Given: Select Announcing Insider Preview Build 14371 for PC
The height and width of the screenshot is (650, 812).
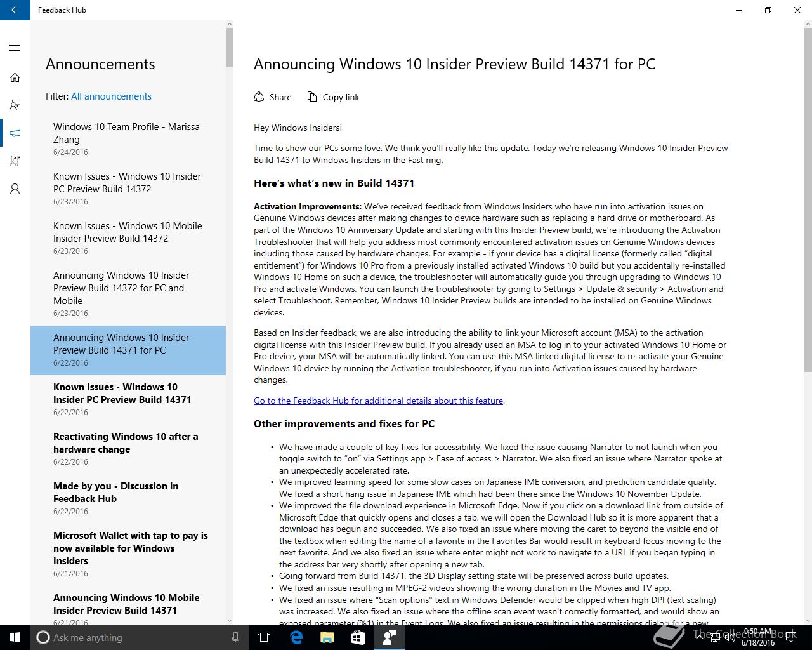Looking at the screenshot, I should click(x=128, y=350).
